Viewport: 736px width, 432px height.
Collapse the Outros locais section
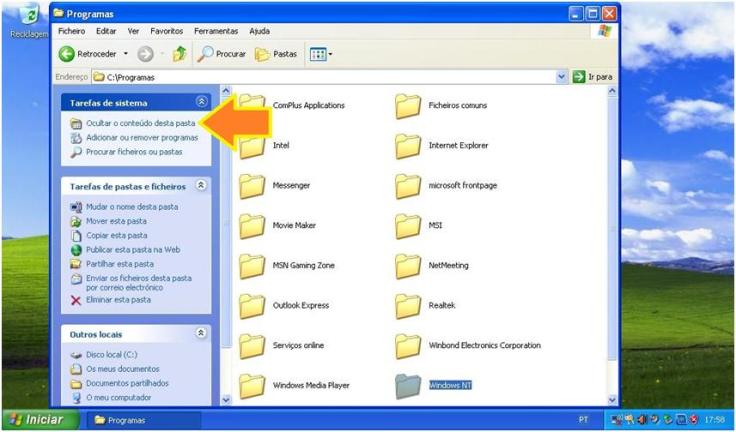click(x=202, y=334)
